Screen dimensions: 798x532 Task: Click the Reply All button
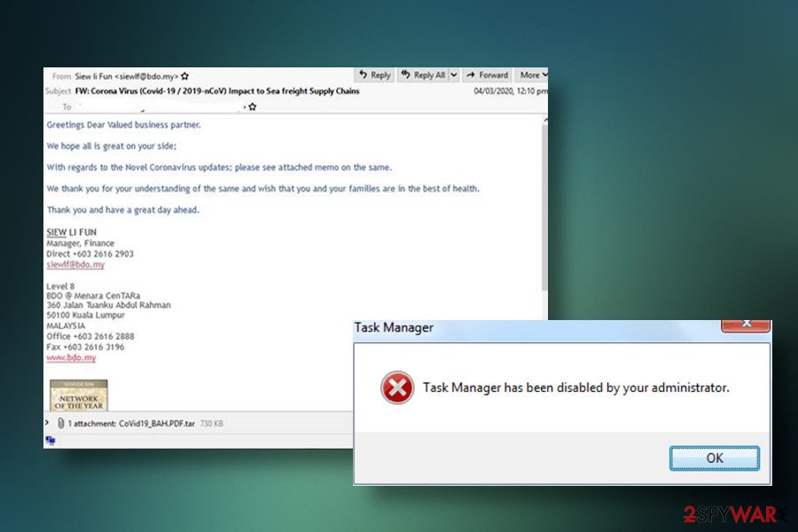click(x=423, y=74)
